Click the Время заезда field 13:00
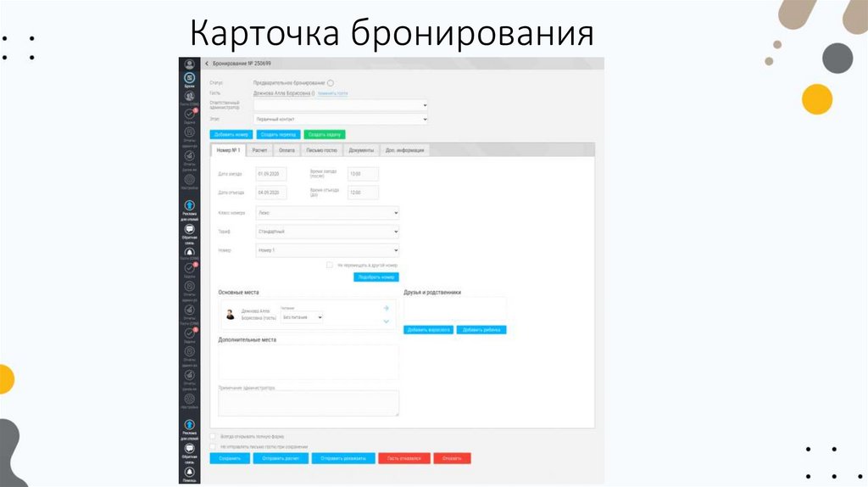Image resolution: width=868 pixels, height=487 pixels. click(x=363, y=174)
